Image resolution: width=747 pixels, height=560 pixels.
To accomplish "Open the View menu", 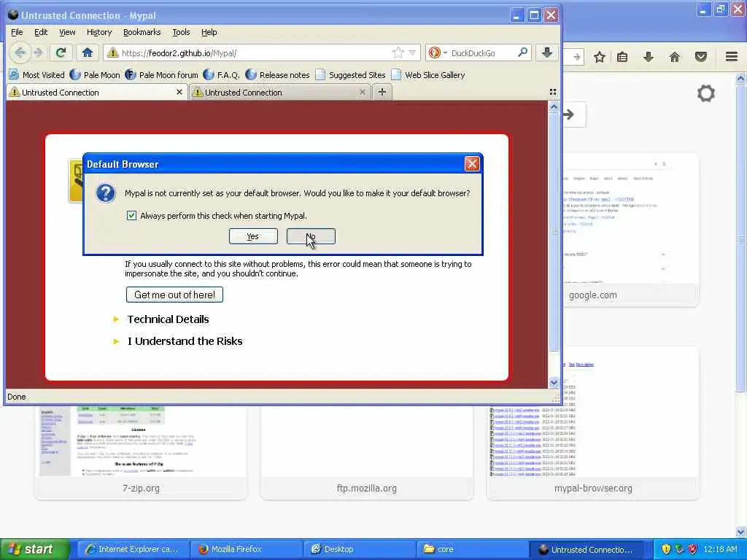I will (67, 32).
